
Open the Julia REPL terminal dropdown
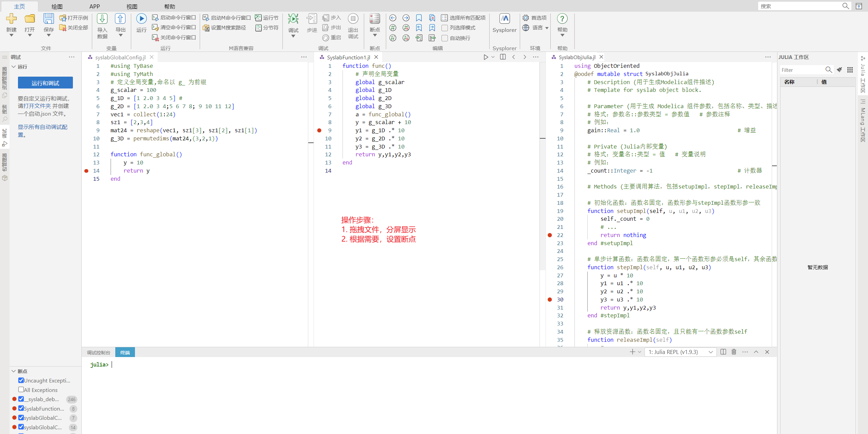click(680, 352)
